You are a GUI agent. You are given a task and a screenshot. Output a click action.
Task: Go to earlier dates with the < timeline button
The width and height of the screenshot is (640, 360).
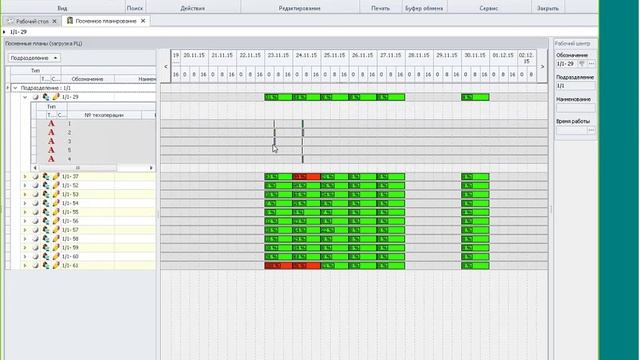[x=166, y=67]
